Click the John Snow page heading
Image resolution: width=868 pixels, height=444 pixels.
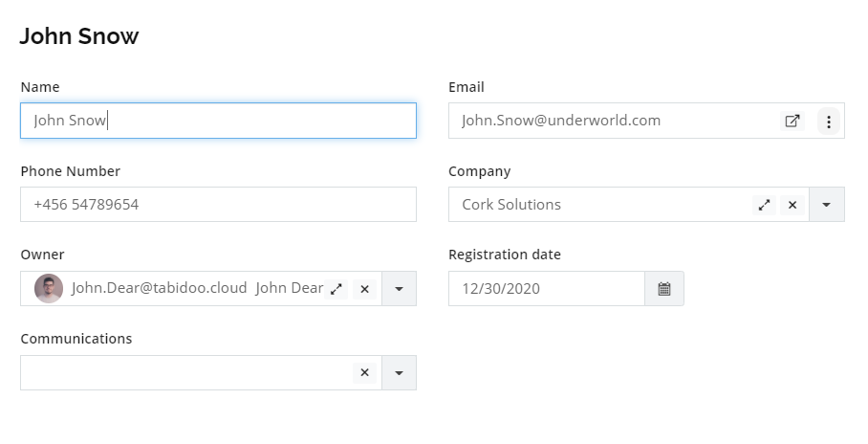coord(79,36)
